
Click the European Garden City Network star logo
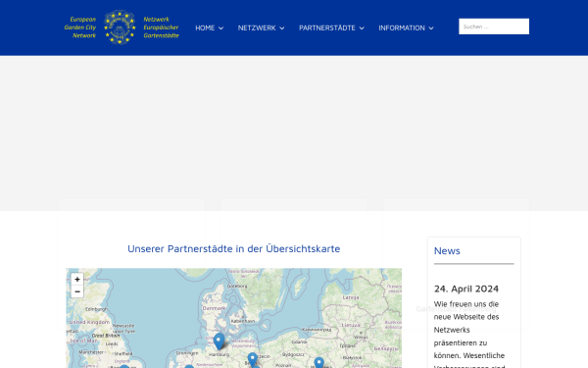pos(120,27)
